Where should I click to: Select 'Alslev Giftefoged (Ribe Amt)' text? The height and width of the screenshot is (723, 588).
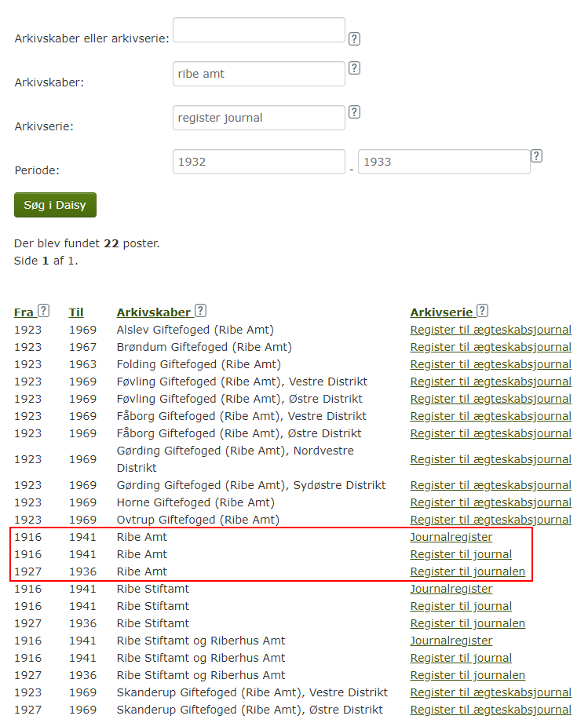tap(195, 330)
